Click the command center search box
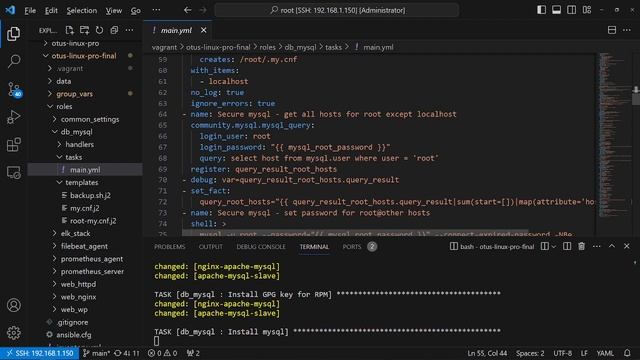Viewport: 640px width, 360px height. click(x=337, y=10)
